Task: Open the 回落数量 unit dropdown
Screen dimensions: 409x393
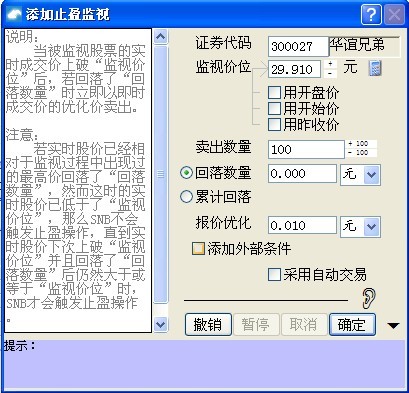Action: 371,174
